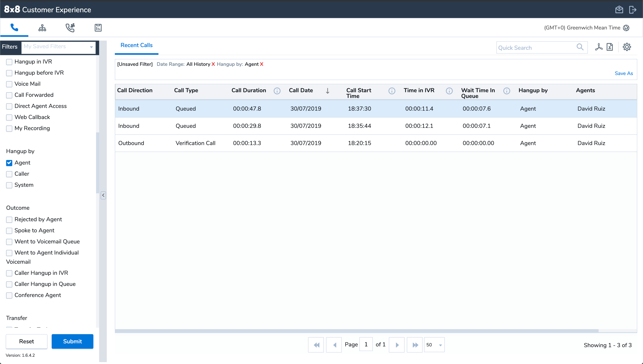Click the page number input field
The height and width of the screenshot is (364, 643).
pyautogui.click(x=366, y=344)
